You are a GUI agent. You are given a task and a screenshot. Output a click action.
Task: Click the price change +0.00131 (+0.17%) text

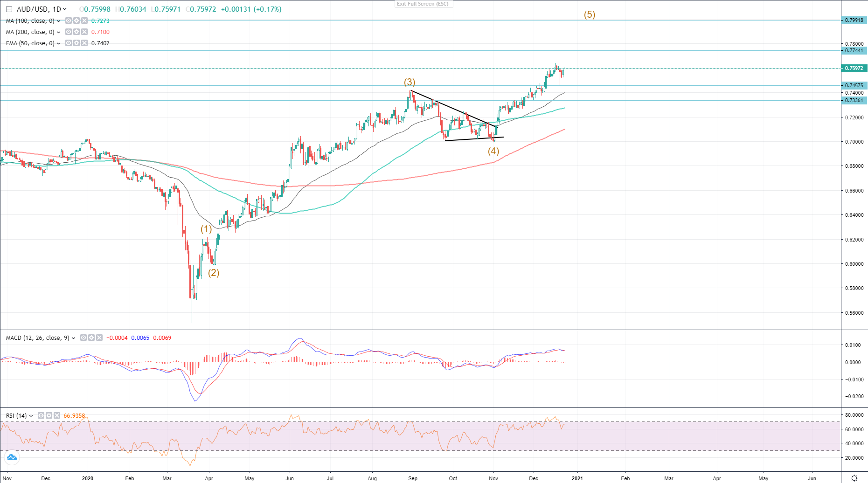[x=251, y=9]
